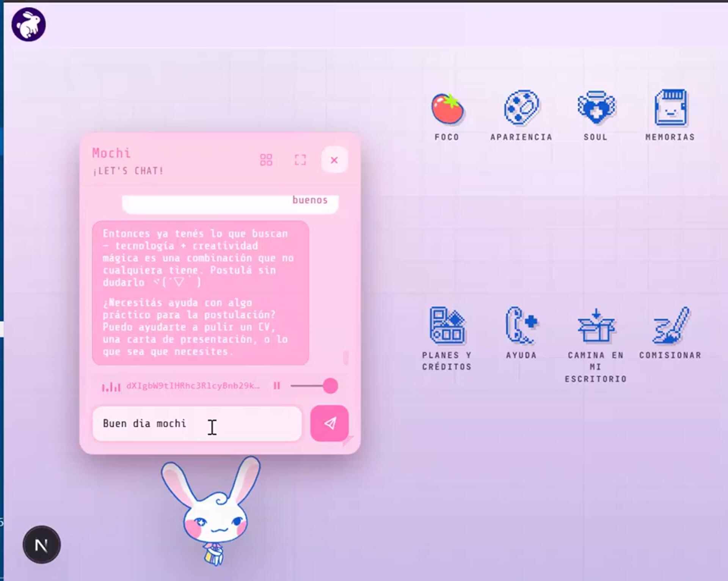Open the Comisionar paintbrush icon
This screenshot has height=581, width=728.
[670, 326]
